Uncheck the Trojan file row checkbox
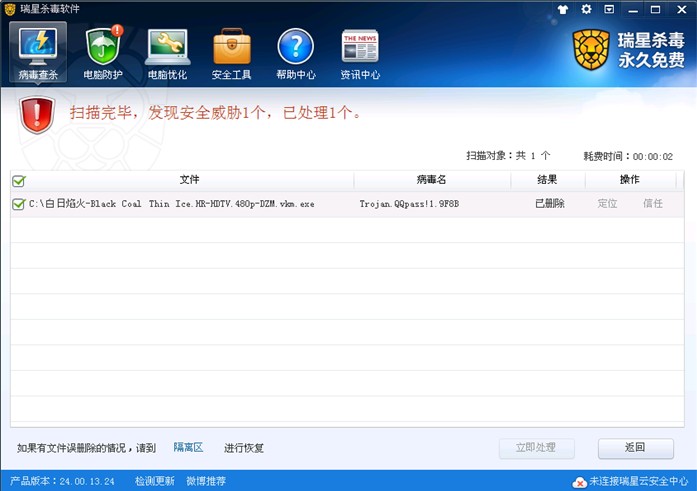Screen dimensions: 697x491 pos(18,204)
